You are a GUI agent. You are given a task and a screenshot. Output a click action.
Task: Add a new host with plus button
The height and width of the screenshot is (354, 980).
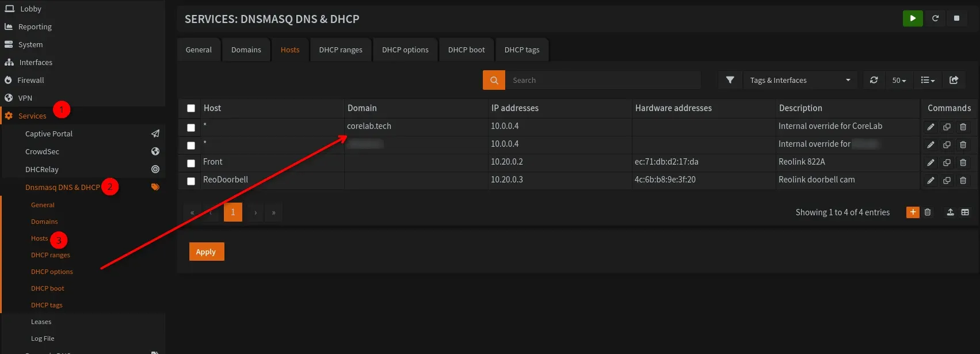coord(913,212)
